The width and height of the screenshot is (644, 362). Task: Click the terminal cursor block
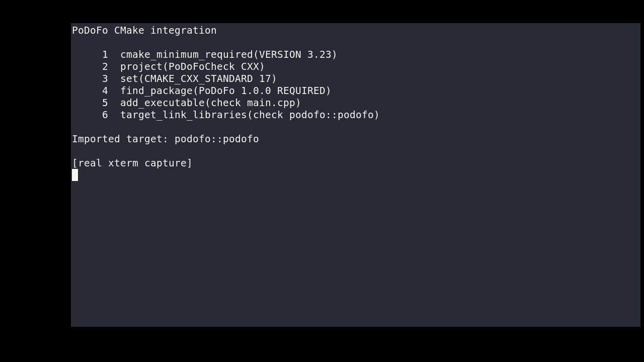75,175
